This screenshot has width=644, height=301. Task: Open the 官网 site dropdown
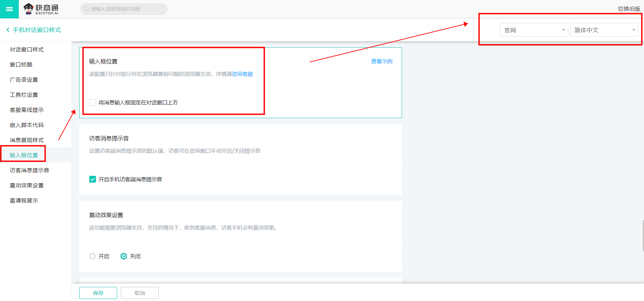point(534,30)
